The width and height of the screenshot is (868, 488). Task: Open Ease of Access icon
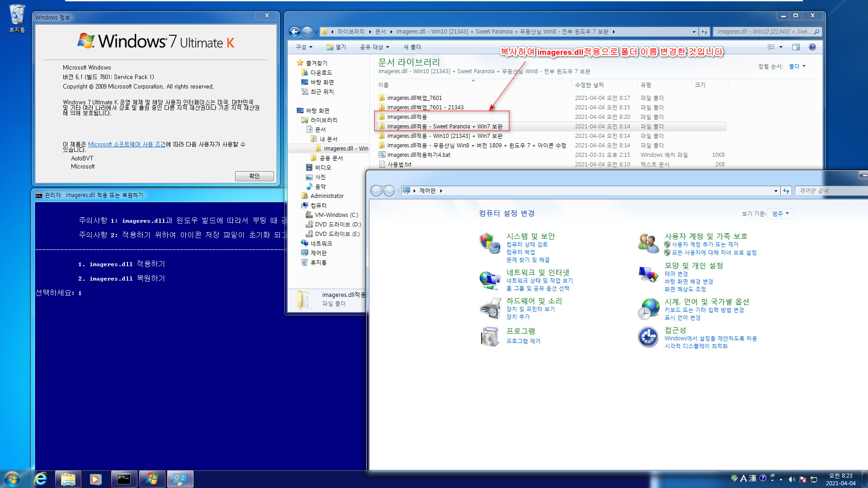click(x=648, y=337)
